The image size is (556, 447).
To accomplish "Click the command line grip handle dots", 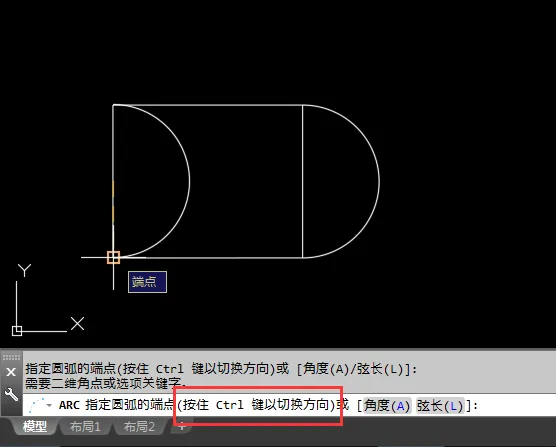I will click(x=11, y=357).
